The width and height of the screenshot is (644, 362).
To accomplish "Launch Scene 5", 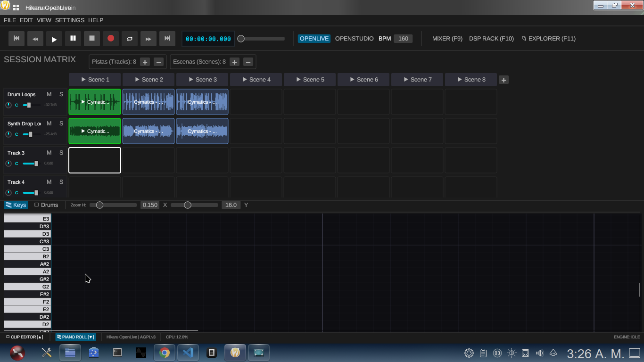I will pyautogui.click(x=310, y=80).
